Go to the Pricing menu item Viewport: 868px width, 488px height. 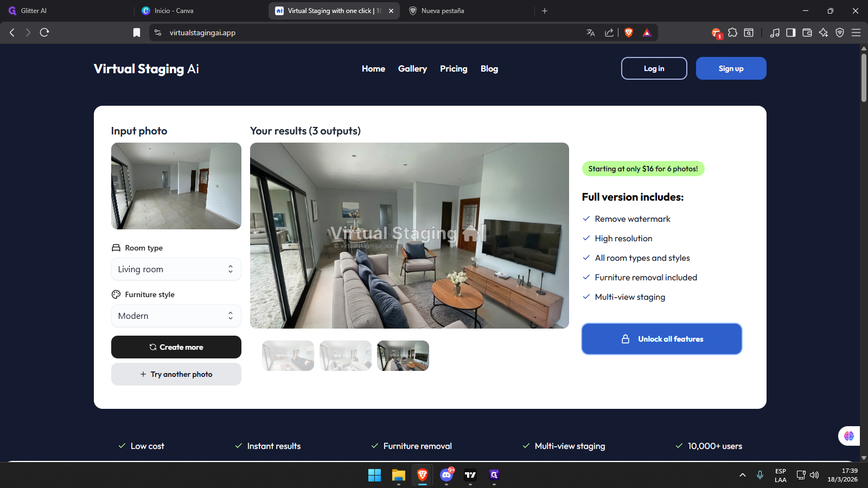454,69
